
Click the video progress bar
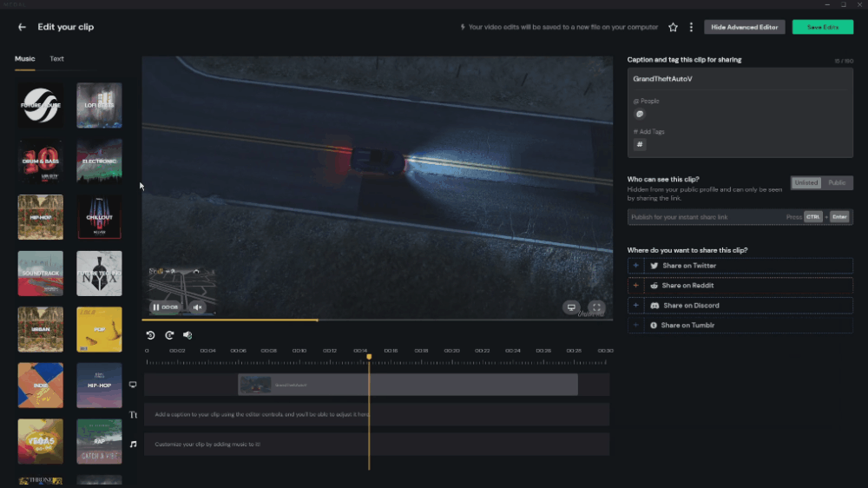pyautogui.click(x=377, y=320)
